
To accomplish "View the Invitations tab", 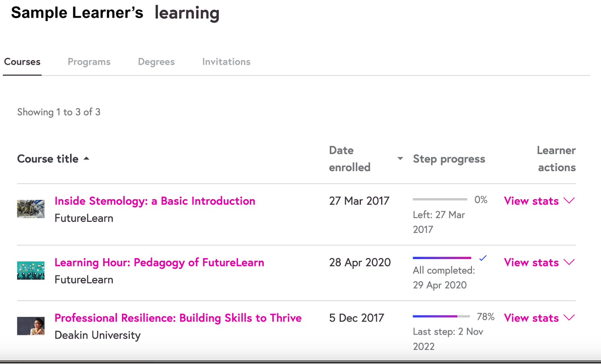I will [x=226, y=62].
